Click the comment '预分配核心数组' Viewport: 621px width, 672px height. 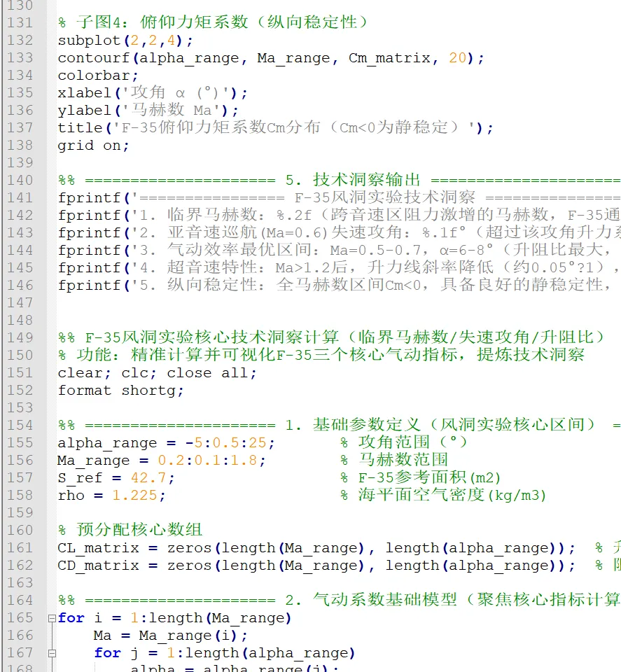point(130,530)
